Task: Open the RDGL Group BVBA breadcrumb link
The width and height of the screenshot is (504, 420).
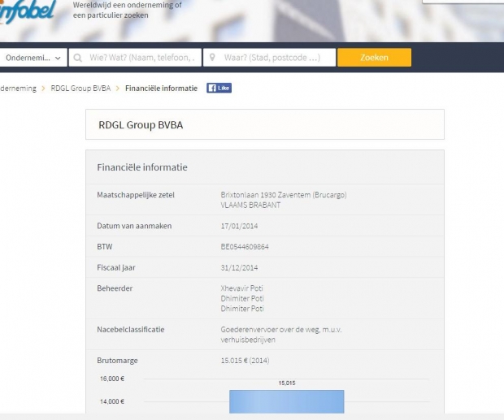Action: click(x=80, y=88)
